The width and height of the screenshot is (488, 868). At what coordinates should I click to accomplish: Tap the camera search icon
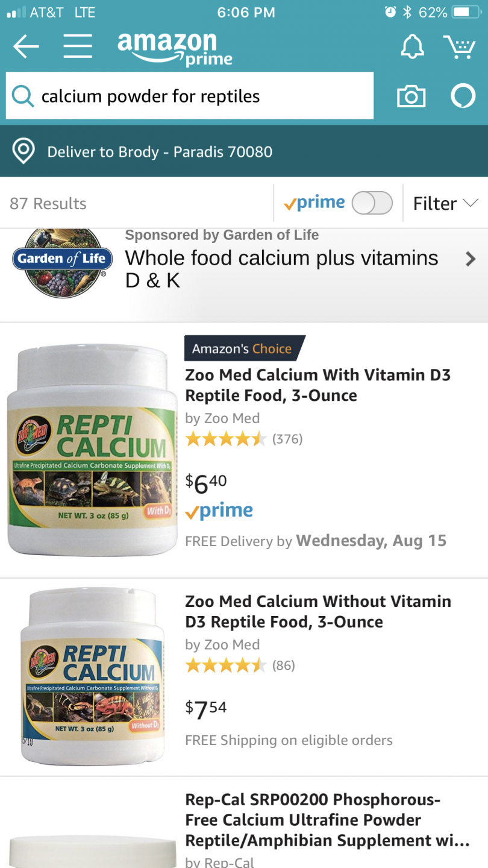pyautogui.click(x=411, y=96)
